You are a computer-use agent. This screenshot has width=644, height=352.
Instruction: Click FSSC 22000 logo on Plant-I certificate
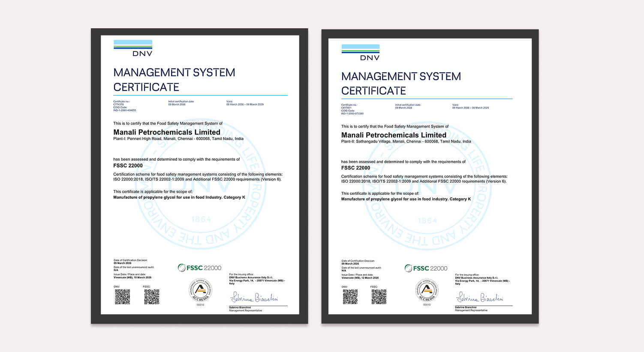click(200, 268)
